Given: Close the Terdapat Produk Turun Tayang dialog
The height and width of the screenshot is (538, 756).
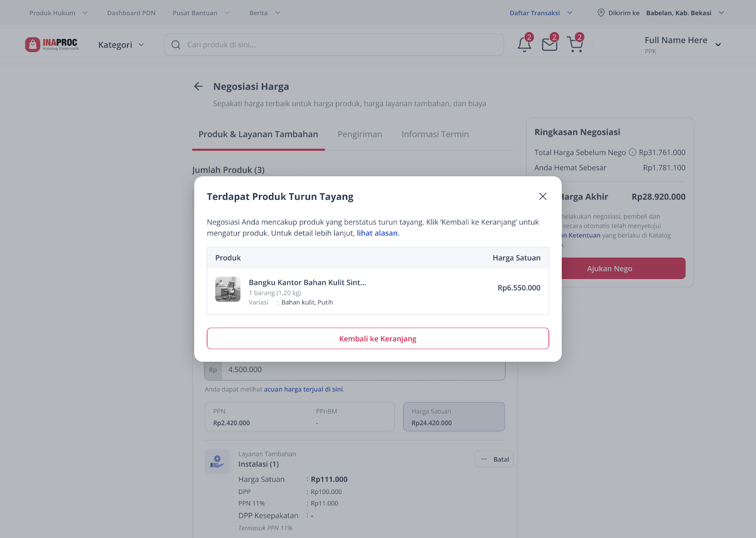Looking at the screenshot, I should pos(542,196).
